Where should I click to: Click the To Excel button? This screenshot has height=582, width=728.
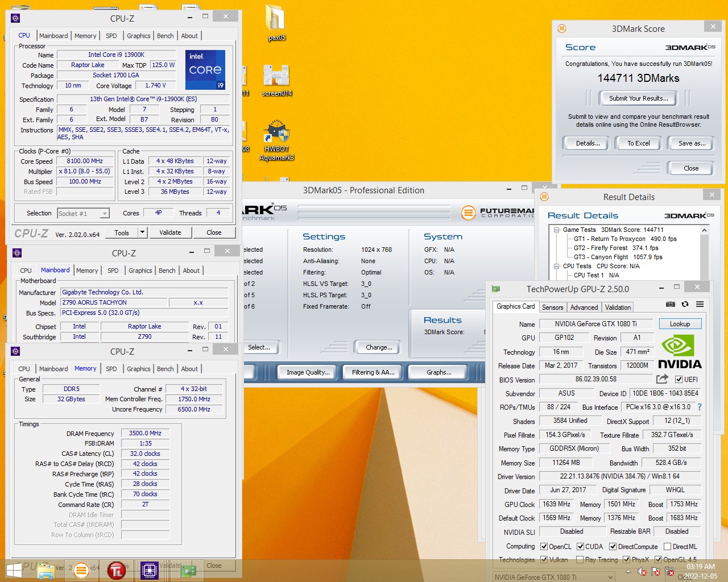point(638,143)
